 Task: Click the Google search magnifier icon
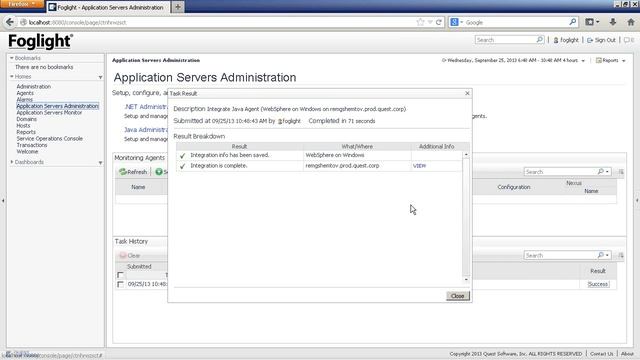573,22
